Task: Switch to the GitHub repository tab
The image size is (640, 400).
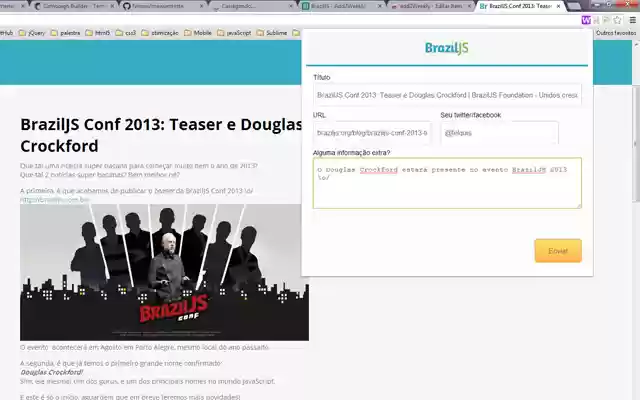Action: click(163, 6)
